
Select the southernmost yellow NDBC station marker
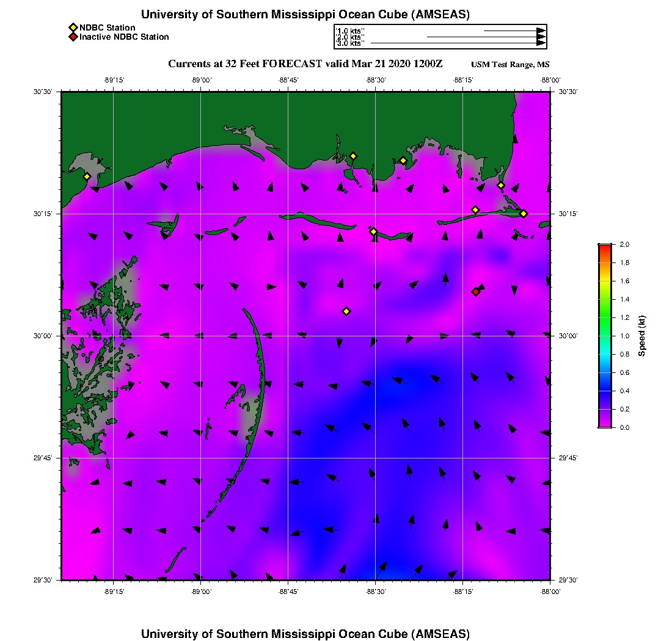tap(346, 311)
